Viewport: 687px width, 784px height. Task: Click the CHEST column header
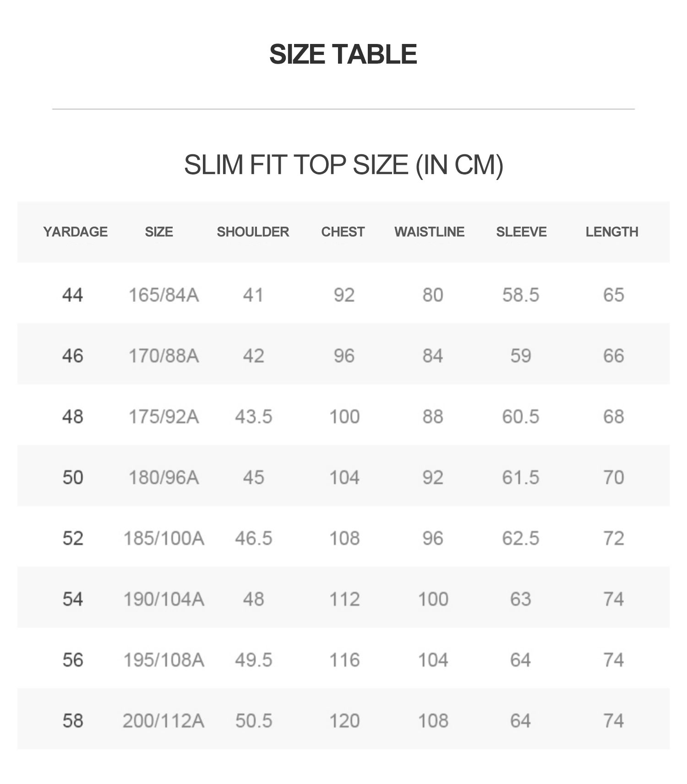point(343,232)
